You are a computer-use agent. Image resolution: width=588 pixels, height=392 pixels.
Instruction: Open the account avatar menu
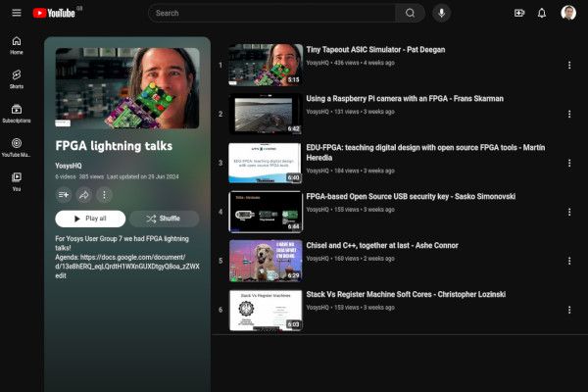pos(568,13)
